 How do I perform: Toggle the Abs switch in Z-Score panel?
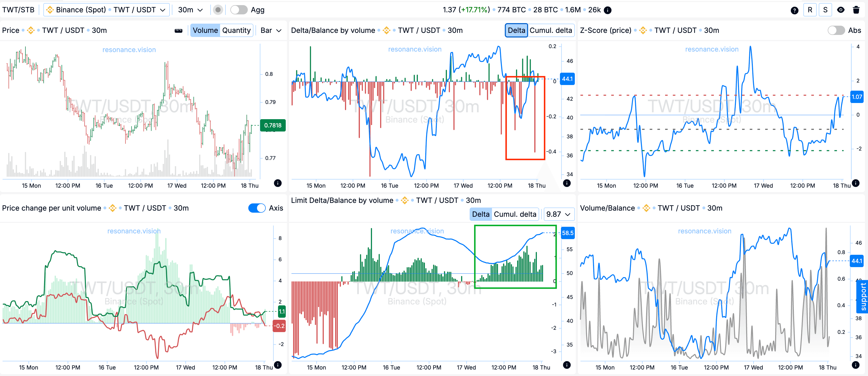[x=836, y=30]
